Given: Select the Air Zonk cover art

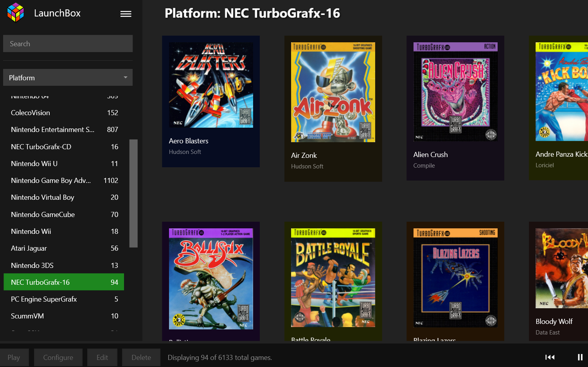Looking at the screenshot, I should [333, 92].
